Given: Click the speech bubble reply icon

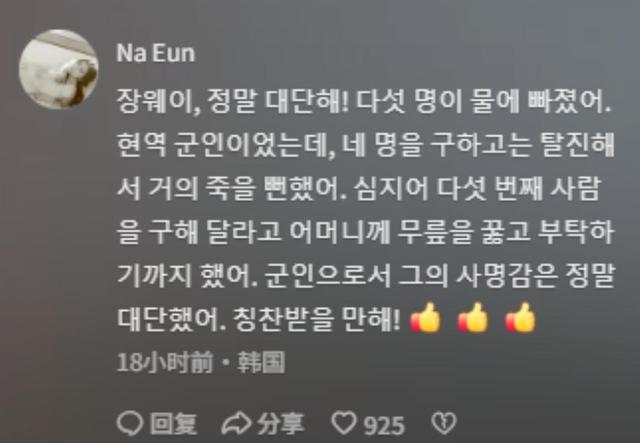Looking at the screenshot, I should click(x=129, y=423).
